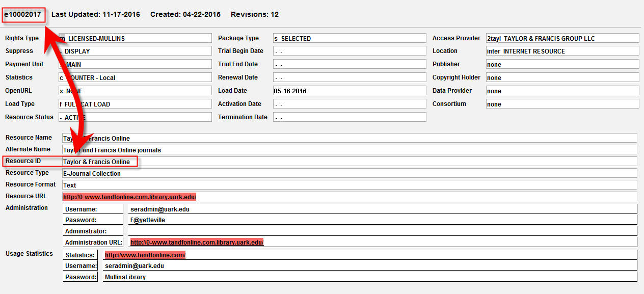
Task: Select the Renewal Date field
Action: click(x=350, y=77)
